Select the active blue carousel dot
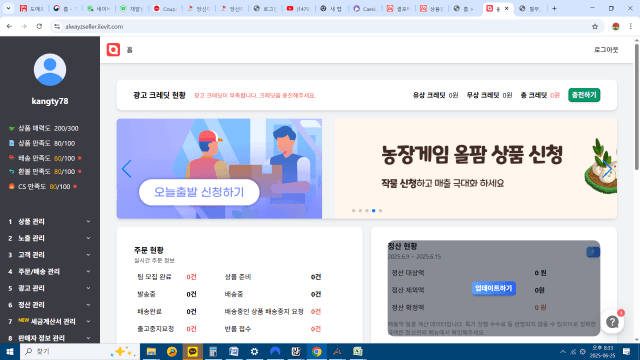The width and height of the screenshot is (640, 360). click(x=373, y=211)
